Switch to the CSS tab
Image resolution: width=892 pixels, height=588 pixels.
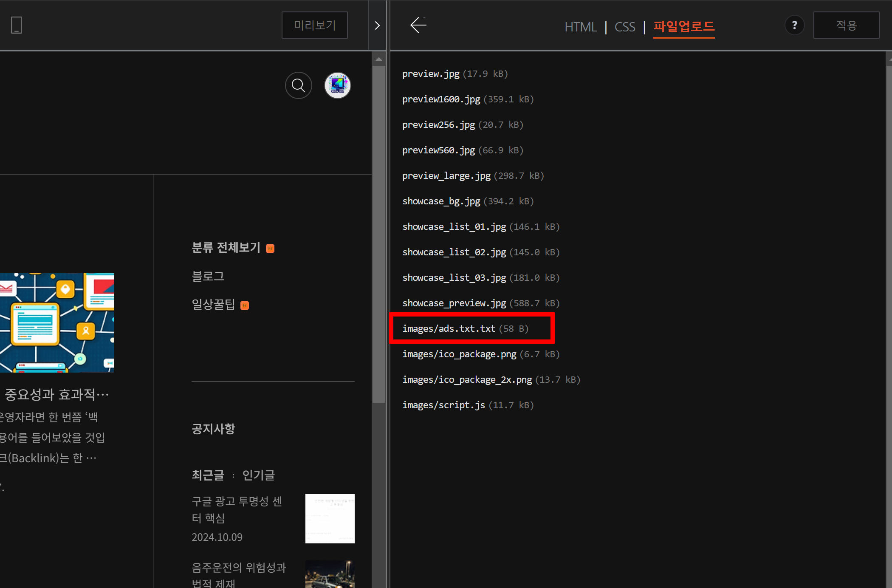[x=625, y=27]
